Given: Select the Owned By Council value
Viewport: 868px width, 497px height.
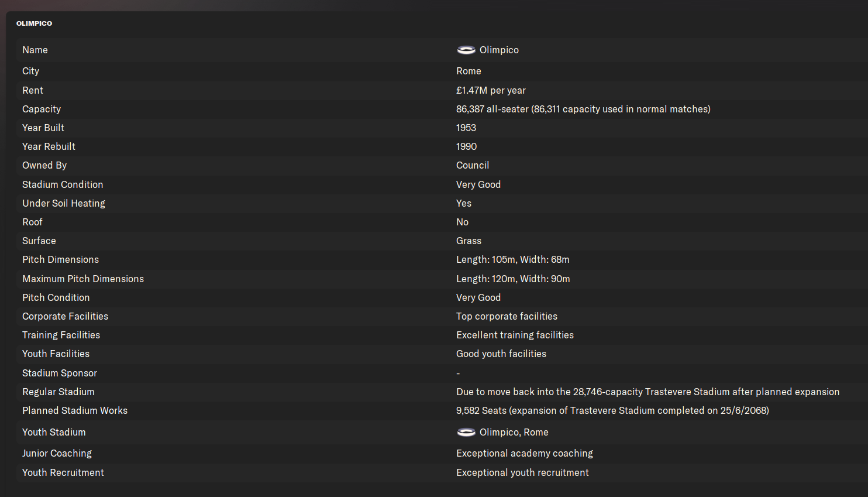Looking at the screenshot, I should tap(473, 165).
